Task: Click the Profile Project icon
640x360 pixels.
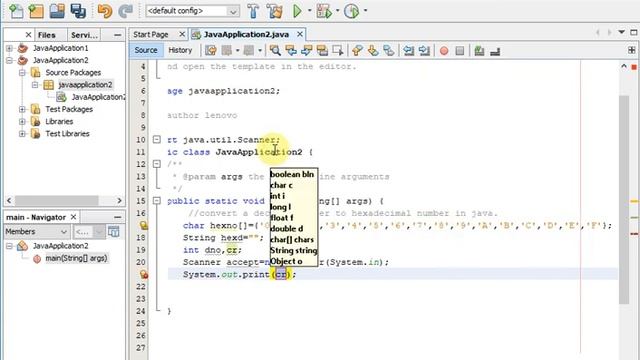Action: tap(351, 11)
